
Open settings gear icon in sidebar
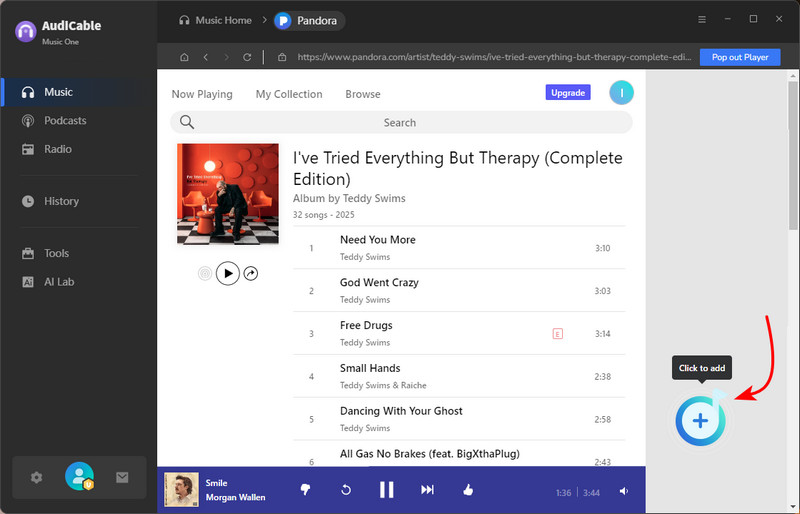pos(36,478)
